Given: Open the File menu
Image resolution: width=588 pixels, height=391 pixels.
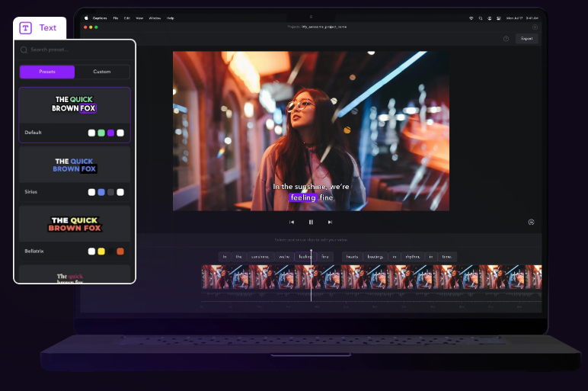Looking at the screenshot, I should tap(116, 18).
